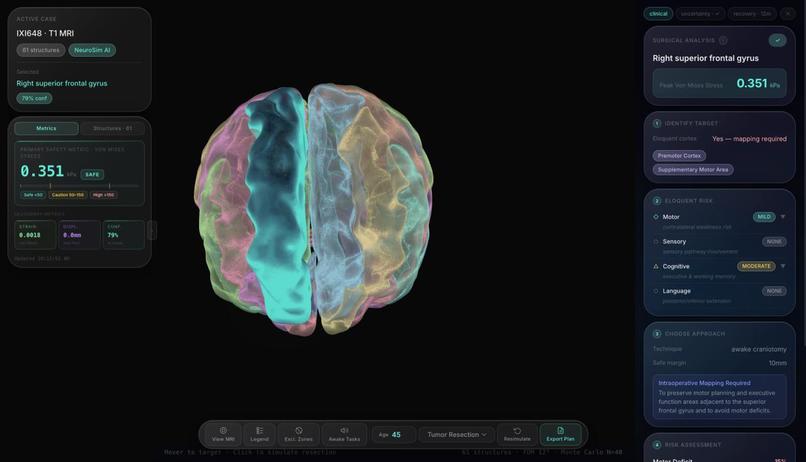Open the View MRI tool

(x=223, y=434)
